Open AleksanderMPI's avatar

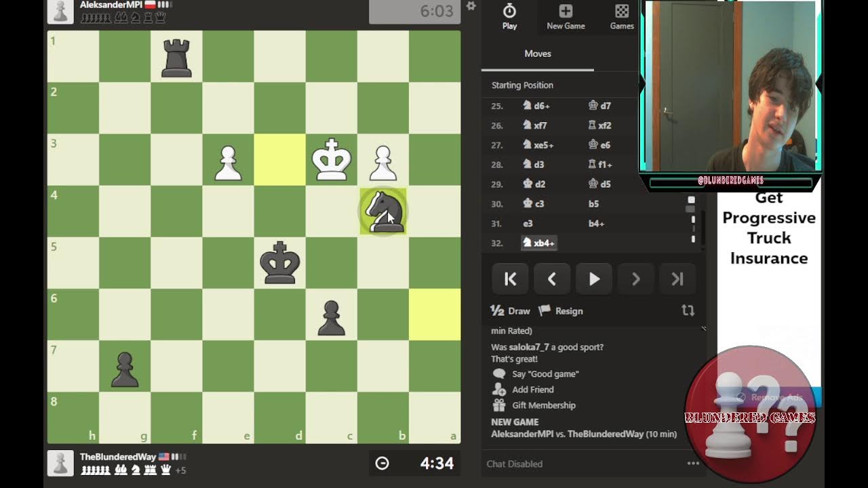(x=60, y=10)
